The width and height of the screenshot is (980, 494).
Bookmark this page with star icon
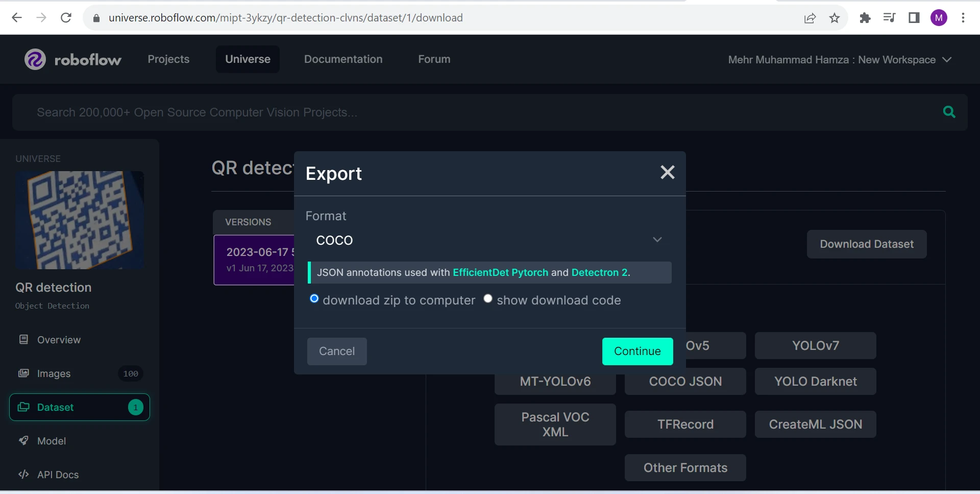(835, 18)
